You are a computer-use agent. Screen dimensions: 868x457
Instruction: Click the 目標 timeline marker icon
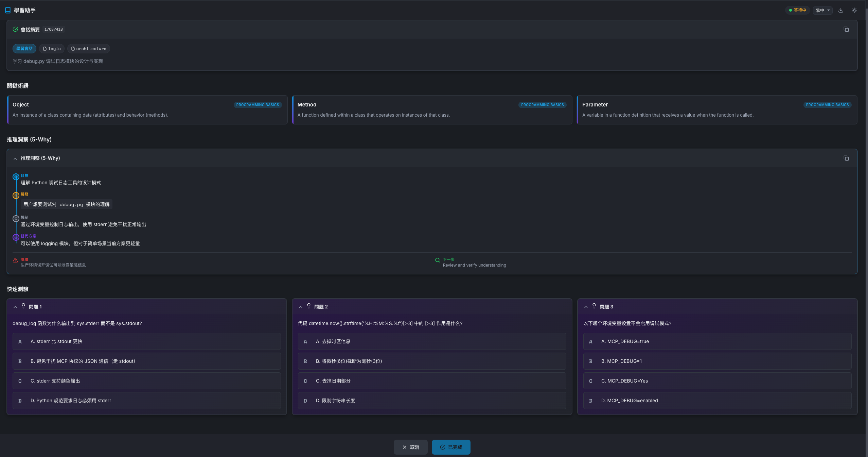click(x=16, y=177)
